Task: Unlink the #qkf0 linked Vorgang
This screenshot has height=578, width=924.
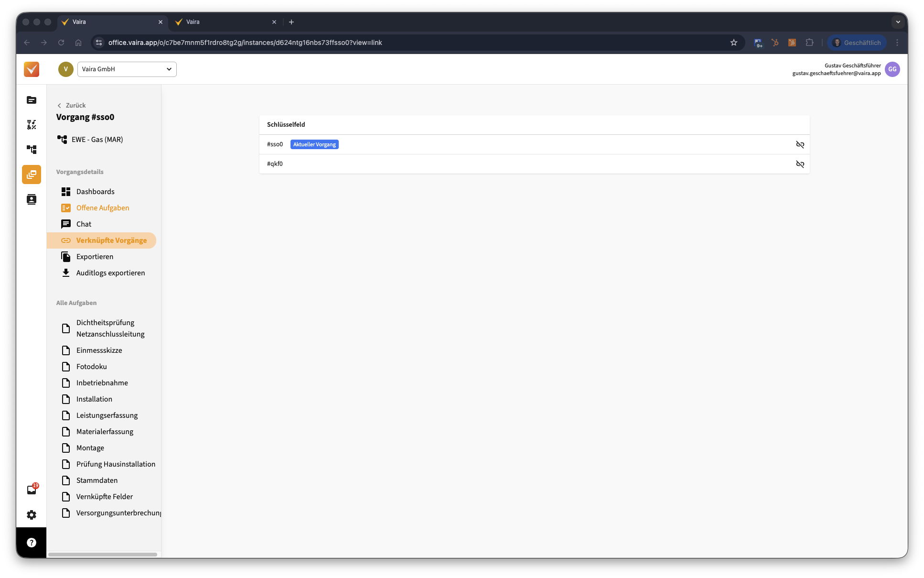Action: (800, 164)
